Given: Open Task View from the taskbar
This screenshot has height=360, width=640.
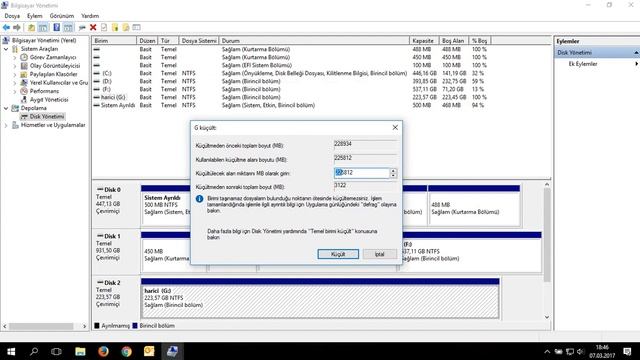Looking at the screenshot, I should pos(56,351).
